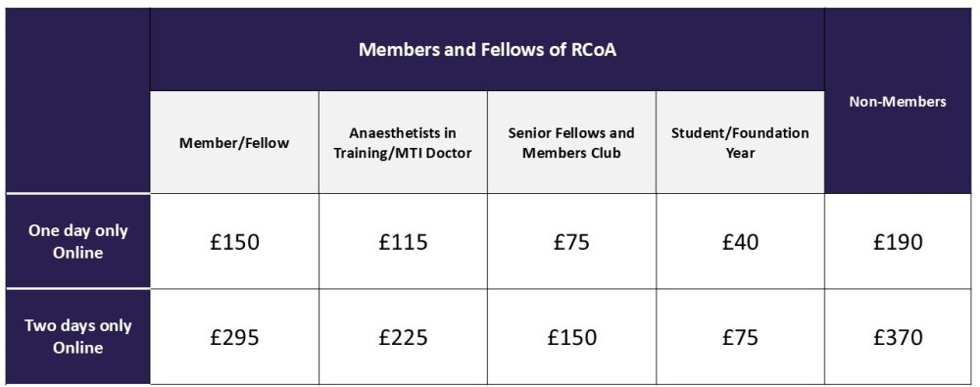
Task: Select the £150 two-day Senior Fellows price
Action: (x=571, y=338)
